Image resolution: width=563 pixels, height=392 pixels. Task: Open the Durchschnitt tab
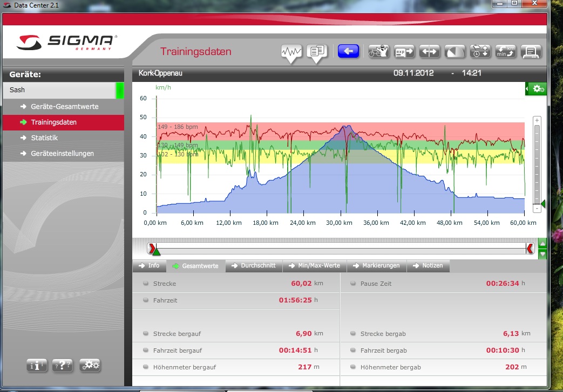[x=253, y=265]
